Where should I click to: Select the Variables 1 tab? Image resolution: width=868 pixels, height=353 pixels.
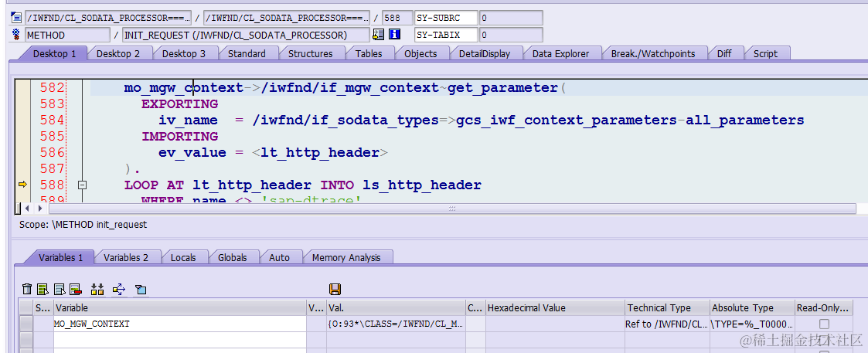click(60, 257)
